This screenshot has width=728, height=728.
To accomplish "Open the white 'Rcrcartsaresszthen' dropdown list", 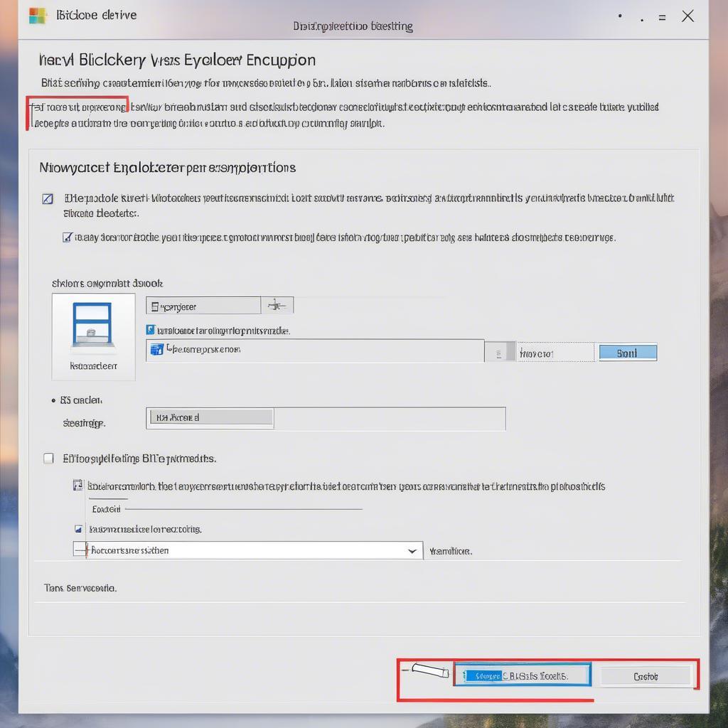I will pyautogui.click(x=248, y=550).
